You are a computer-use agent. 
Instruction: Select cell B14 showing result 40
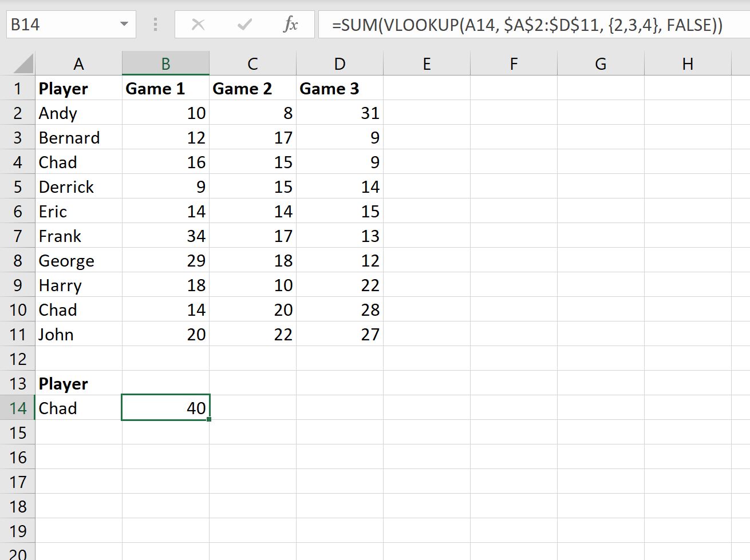tap(165, 408)
